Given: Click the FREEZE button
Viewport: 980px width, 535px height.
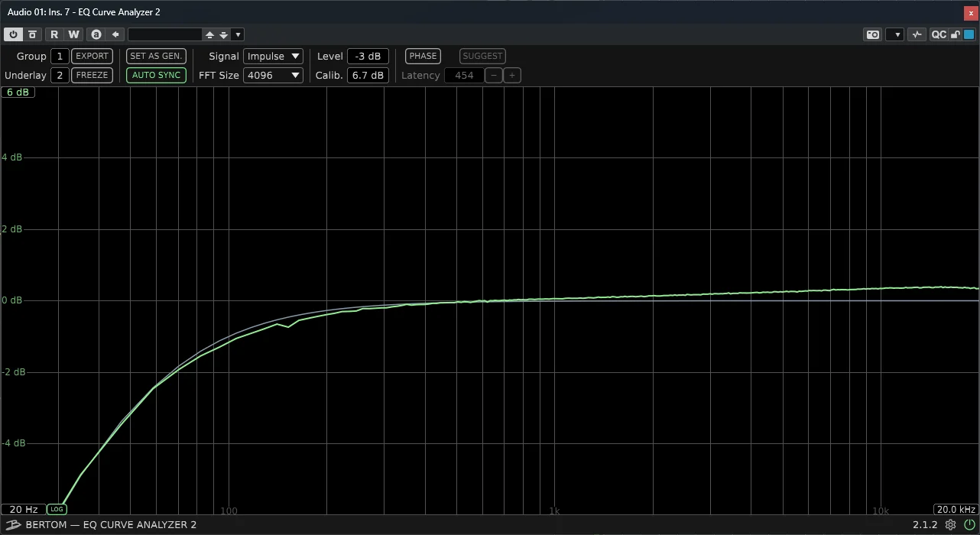Looking at the screenshot, I should tap(92, 75).
